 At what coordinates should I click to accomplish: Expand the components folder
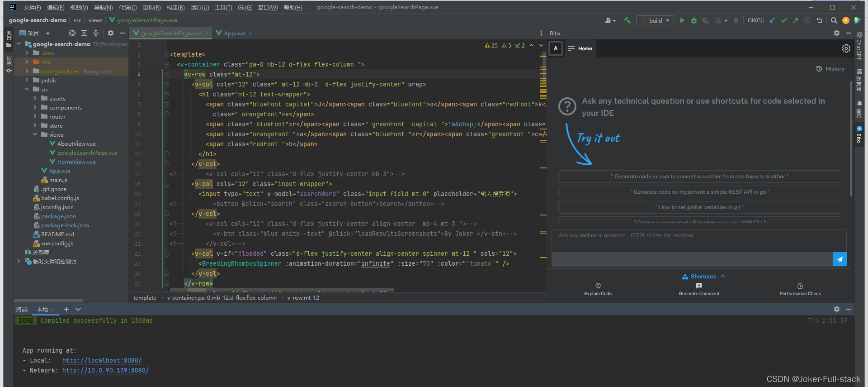[35, 107]
